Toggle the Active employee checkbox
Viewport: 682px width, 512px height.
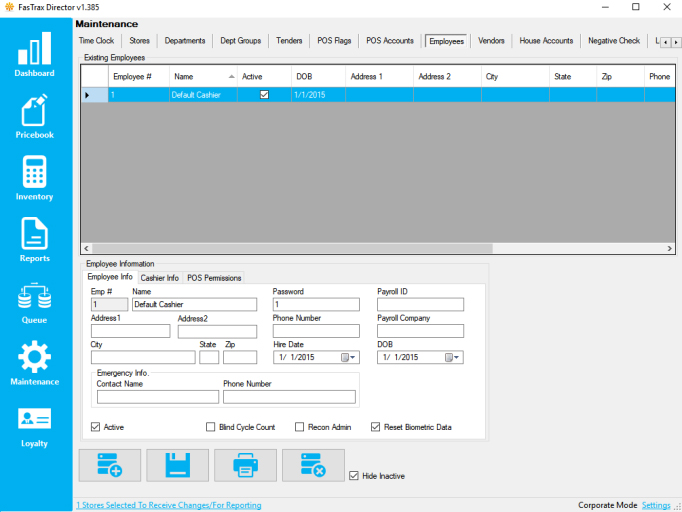point(95,427)
